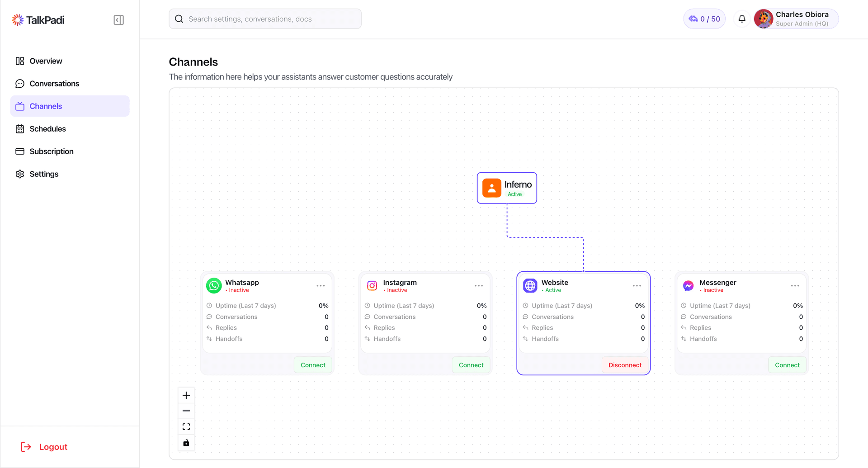The image size is (868, 468).
Task: Toggle canvas interactivity lock
Action: [186, 443]
